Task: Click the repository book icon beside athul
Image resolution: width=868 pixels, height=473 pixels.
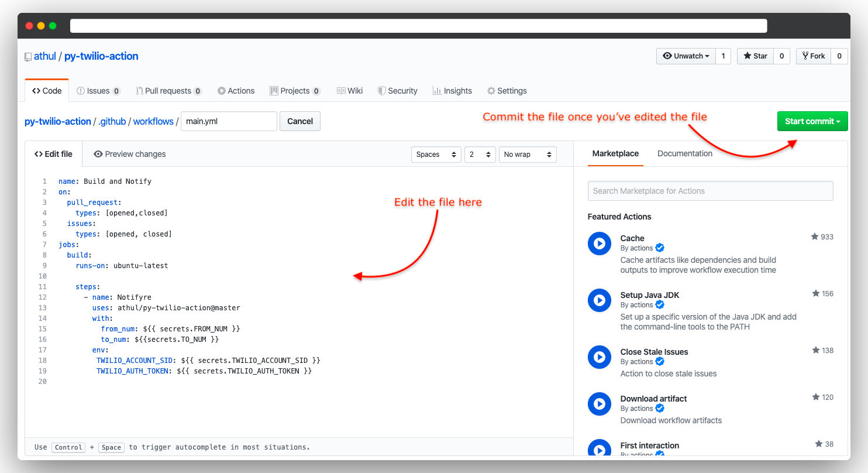Action: click(28, 57)
